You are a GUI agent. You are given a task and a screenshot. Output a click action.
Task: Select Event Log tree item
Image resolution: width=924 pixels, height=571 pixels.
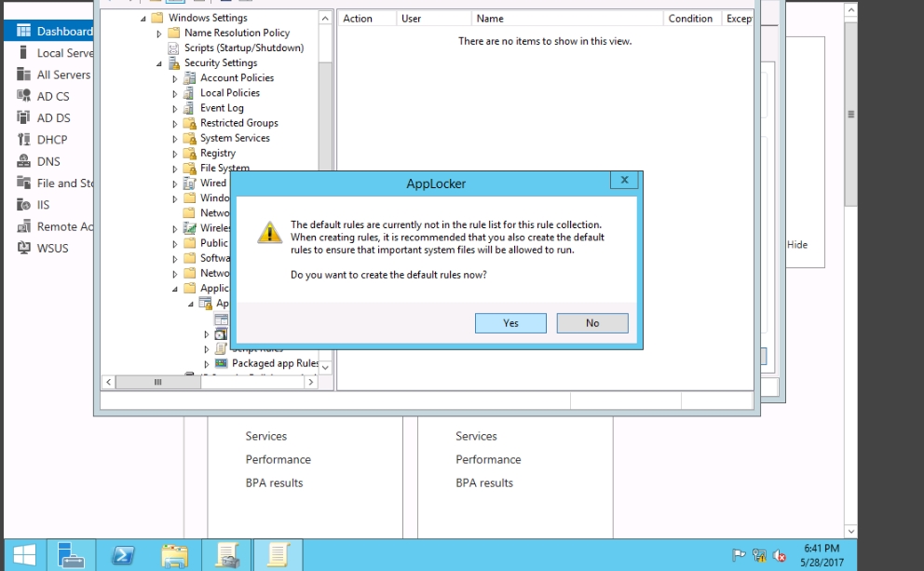coord(222,108)
